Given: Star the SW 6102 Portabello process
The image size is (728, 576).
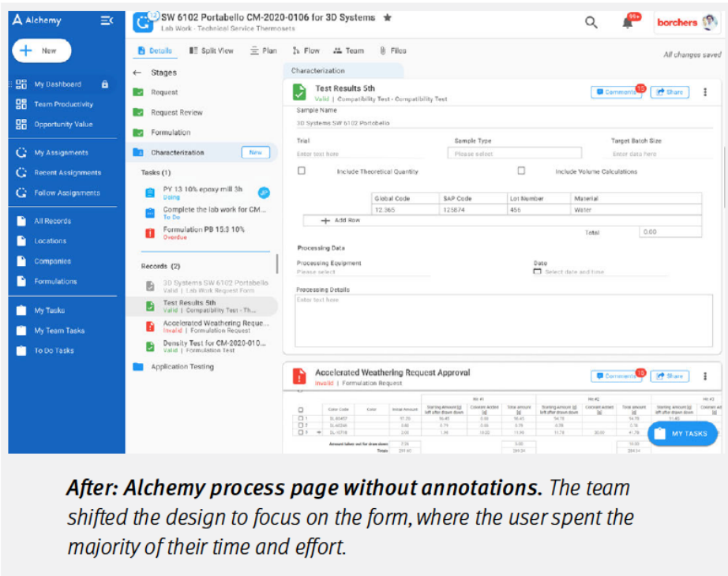Looking at the screenshot, I should [x=387, y=17].
